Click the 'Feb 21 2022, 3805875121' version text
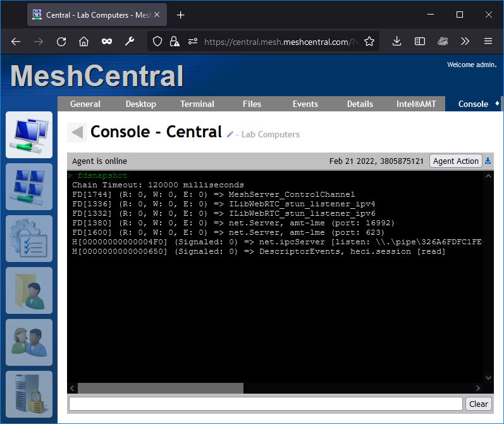 pyautogui.click(x=376, y=161)
